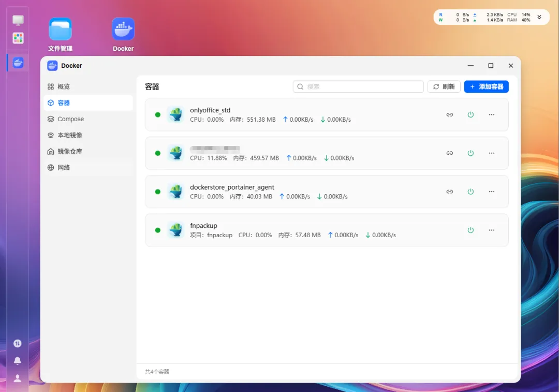The image size is (559, 392).
Task: Click the 添加容器 add container button
Action: (x=486, y=86)
